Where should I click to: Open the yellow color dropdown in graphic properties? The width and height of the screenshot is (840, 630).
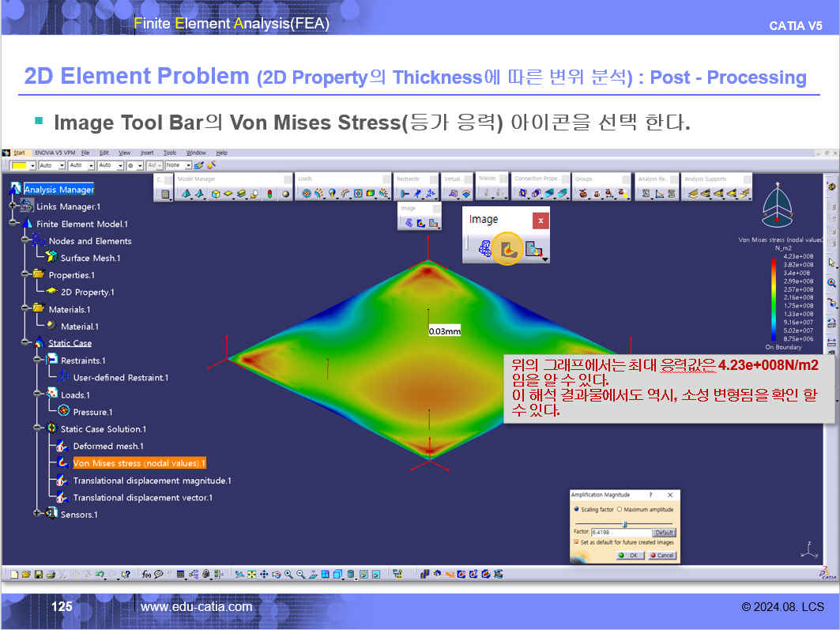pyautogui.click(x=32, y=166)
